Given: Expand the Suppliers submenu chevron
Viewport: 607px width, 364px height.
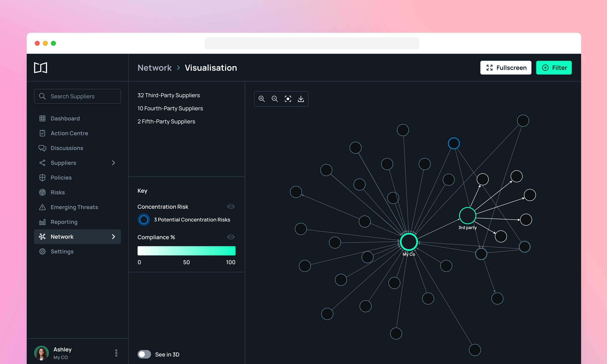Looking at the screenshot, I should pyautogui.click(x=113, y=163).
